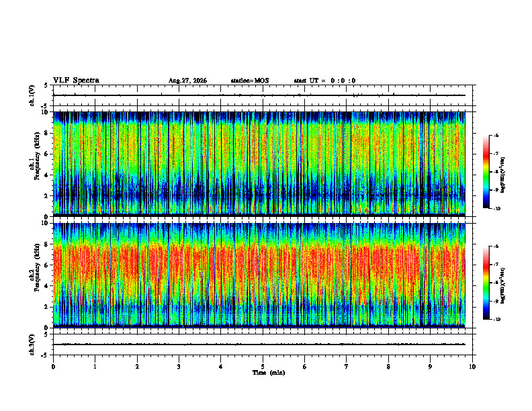Click the "-10" label on ch.2 color bar
The width and height of the screenshot is (532, 411).
tap(496, 320)
